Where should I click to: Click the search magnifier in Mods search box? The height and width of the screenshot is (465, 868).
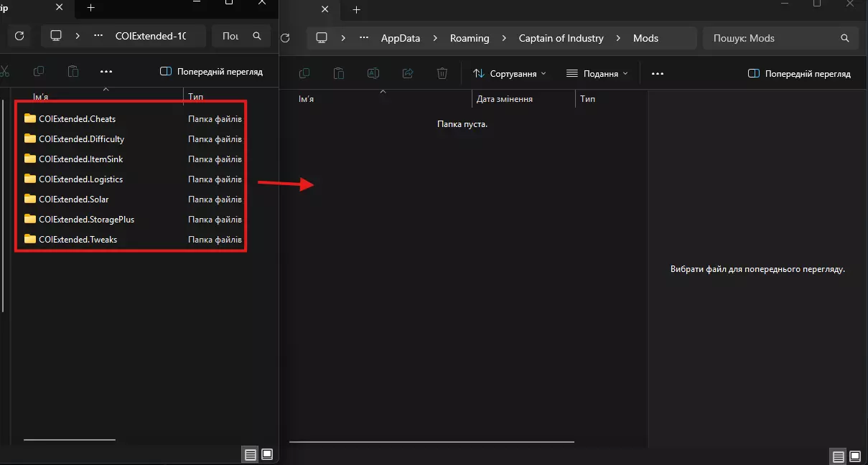845,38
